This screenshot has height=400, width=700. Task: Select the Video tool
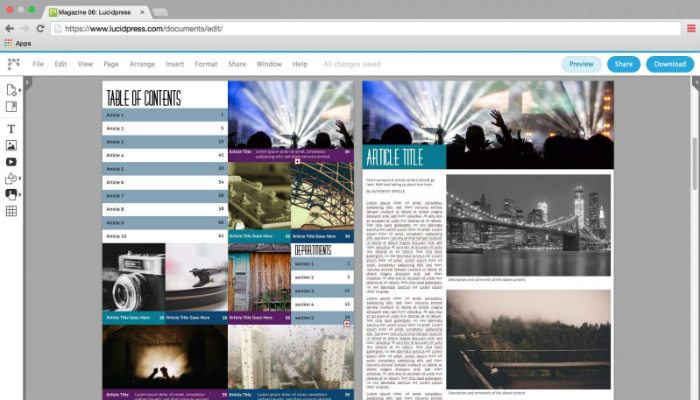pos(11,162)
